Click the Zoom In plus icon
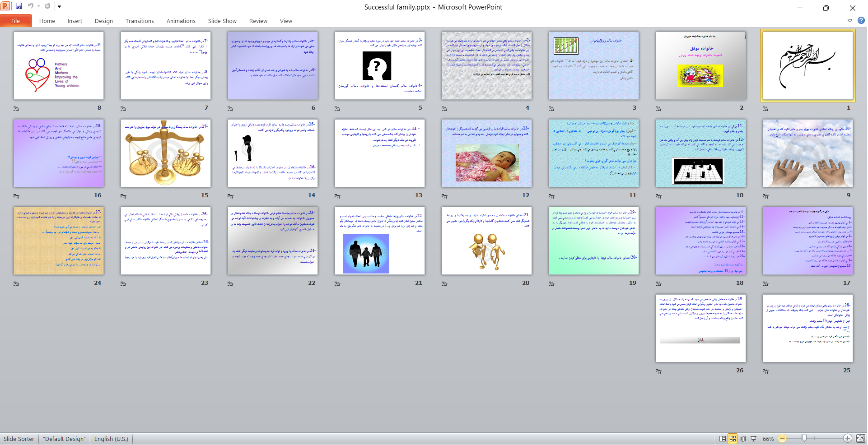This screenshot has width=868, height=445. click(848, 438)
